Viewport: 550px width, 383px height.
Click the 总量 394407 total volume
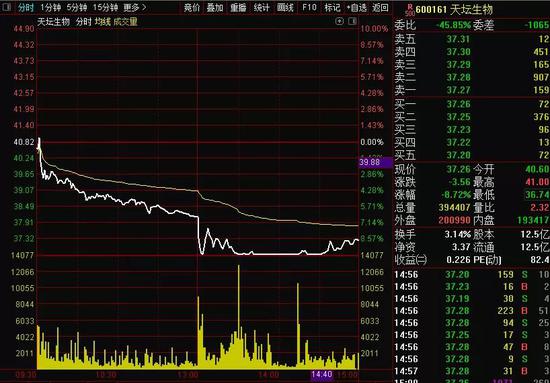(x=455, y=208)
